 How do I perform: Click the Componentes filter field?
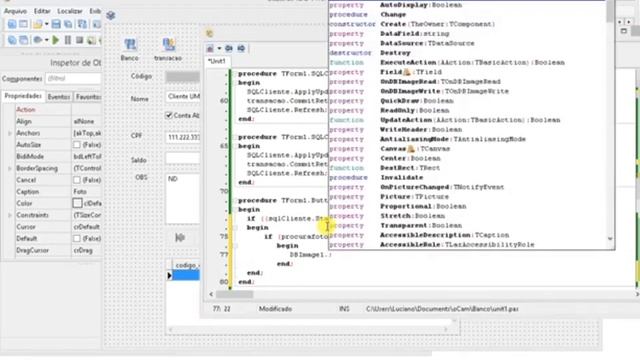(73, 79)
